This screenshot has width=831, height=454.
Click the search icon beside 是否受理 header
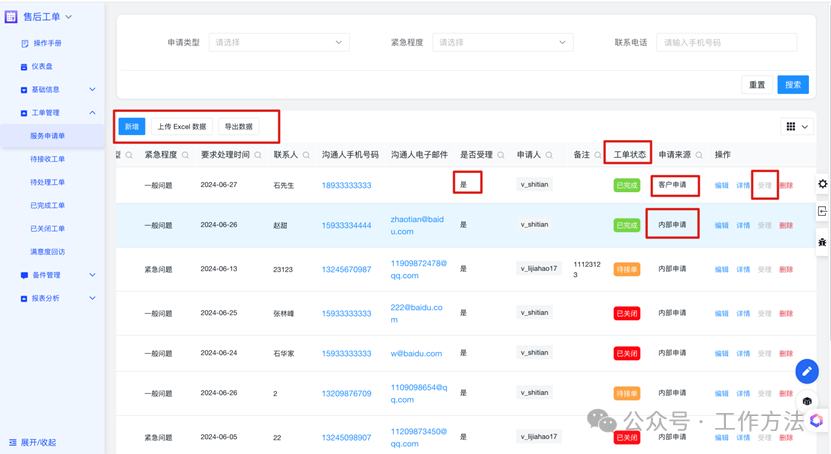(501, 155)
